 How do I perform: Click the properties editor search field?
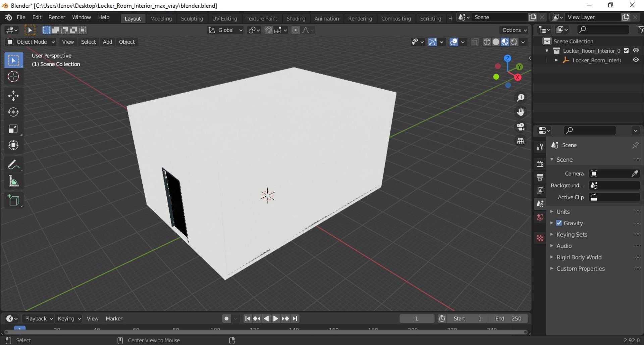click(x=590, y=130)
